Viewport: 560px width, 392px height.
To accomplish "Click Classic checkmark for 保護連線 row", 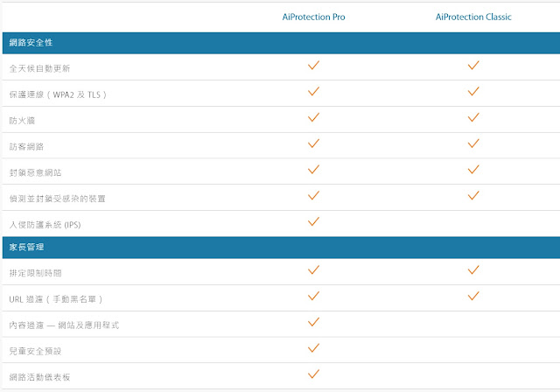I will pyautogui.click(x=473, y=91).
